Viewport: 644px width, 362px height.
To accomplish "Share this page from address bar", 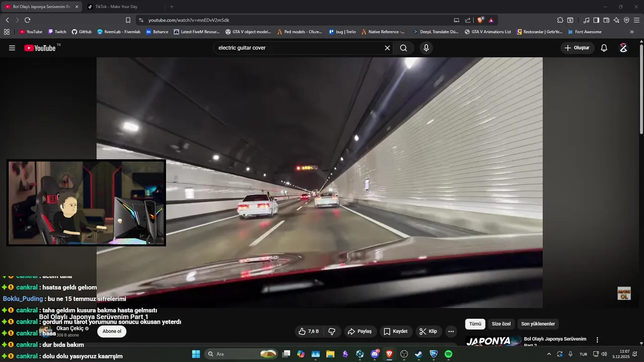I will coord(468,20).
